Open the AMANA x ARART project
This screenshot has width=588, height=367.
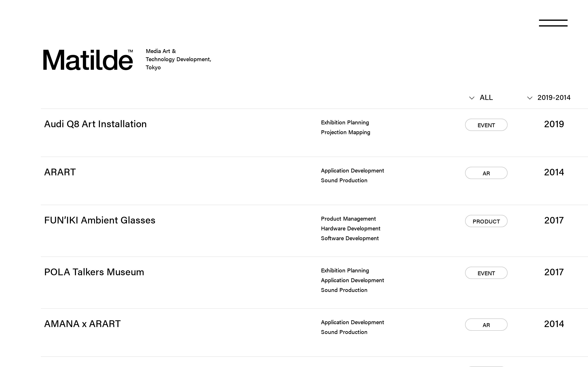(82, 324)
